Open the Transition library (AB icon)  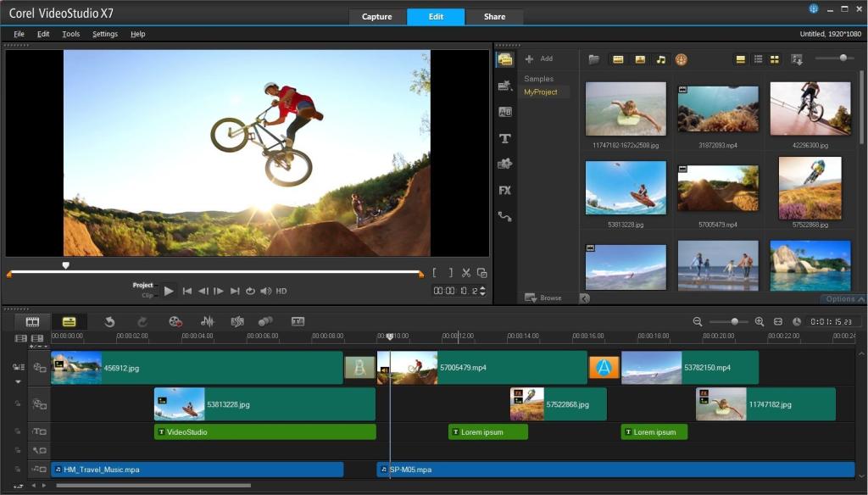pos(505,112)
